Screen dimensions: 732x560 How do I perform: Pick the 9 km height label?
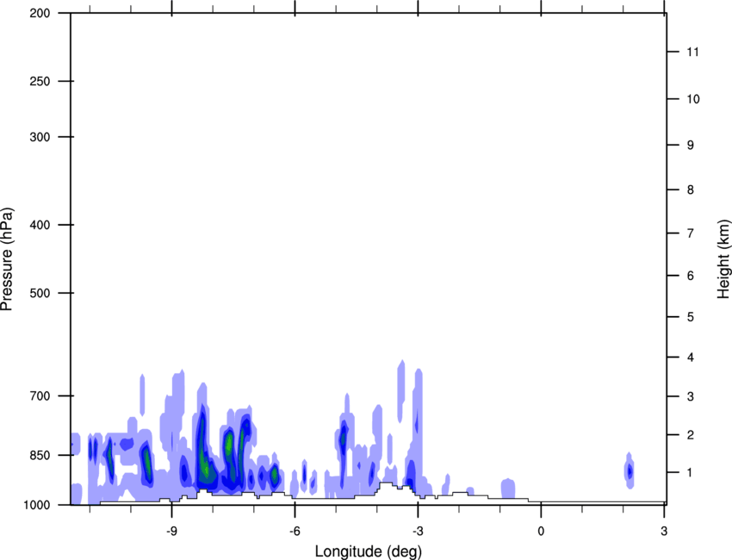point(691,146)
